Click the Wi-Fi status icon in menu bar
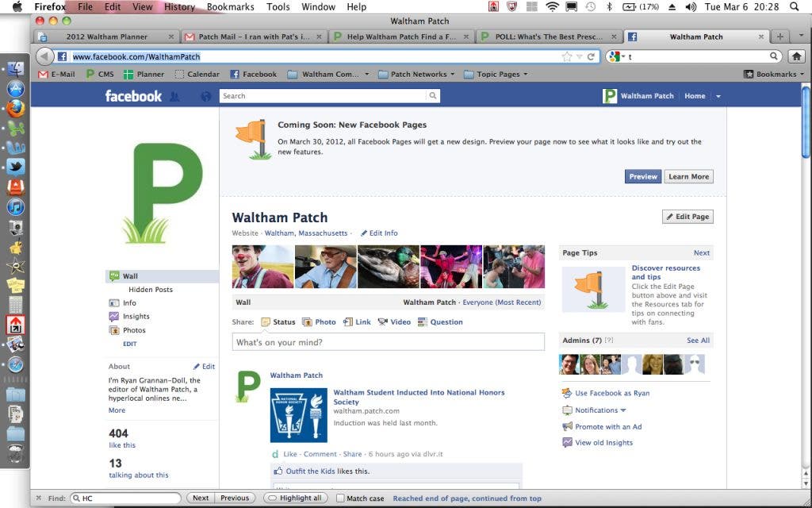This screenshot has width=812, height=508. [x=552, y=6]
